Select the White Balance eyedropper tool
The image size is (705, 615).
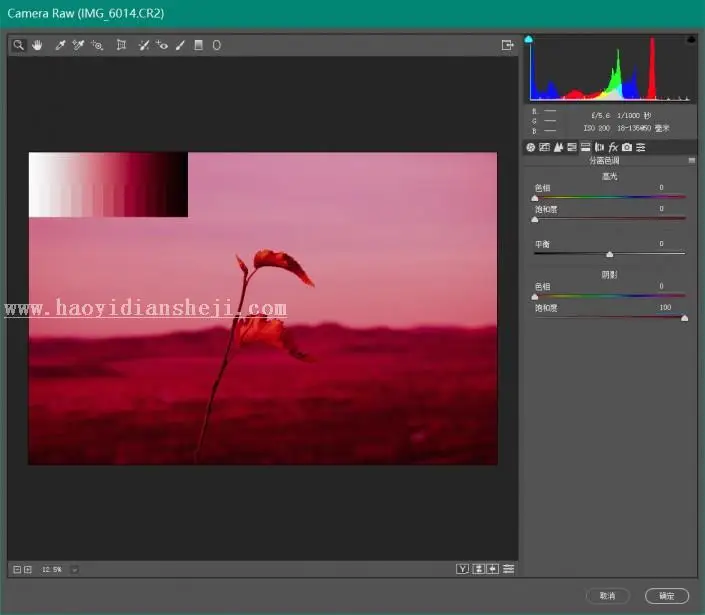(60, 45)
